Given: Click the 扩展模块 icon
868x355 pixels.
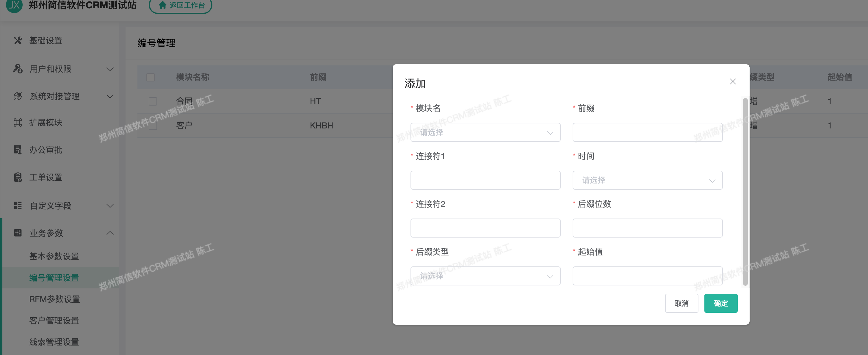Looking at the screenshot, I should tap(18, 122).
